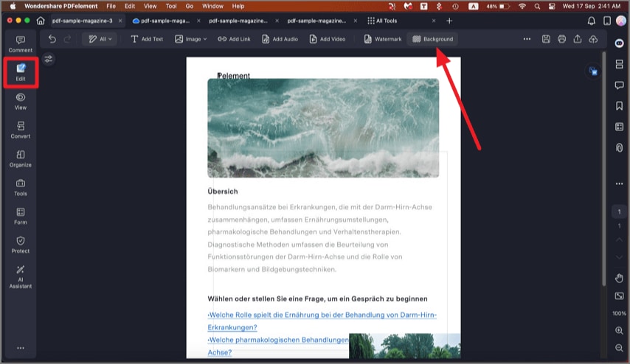Screen dimensions: 630x364
Task: Show more right panel options
Action: pyautogui.click(x=619, y=183)
